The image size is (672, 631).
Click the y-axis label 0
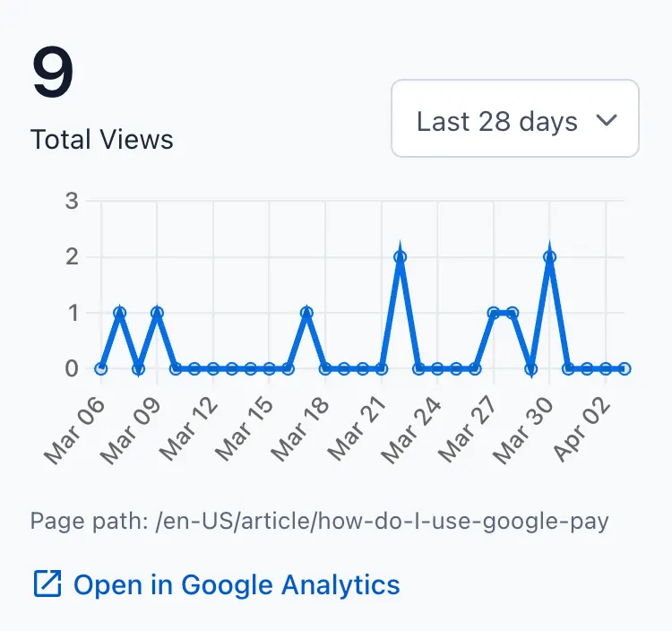[x=72, y=368]
